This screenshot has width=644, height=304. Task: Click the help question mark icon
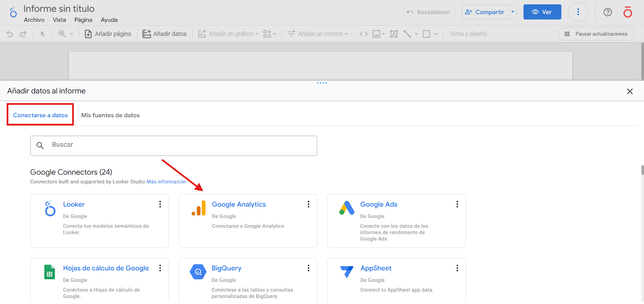(x=608, y=12)
